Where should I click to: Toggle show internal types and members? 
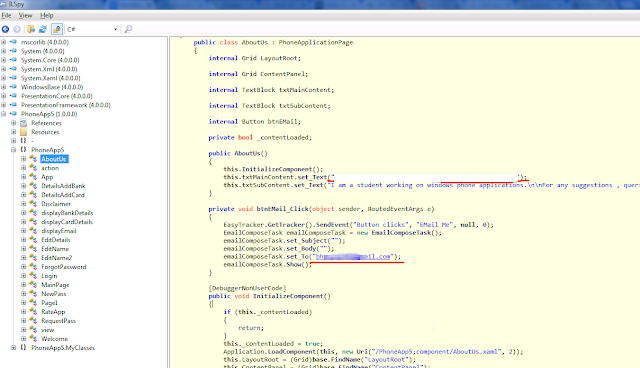coord(57,29)
